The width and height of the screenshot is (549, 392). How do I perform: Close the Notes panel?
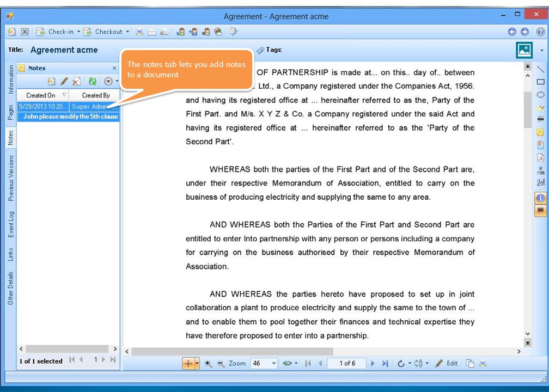click(x=114, y=68)
